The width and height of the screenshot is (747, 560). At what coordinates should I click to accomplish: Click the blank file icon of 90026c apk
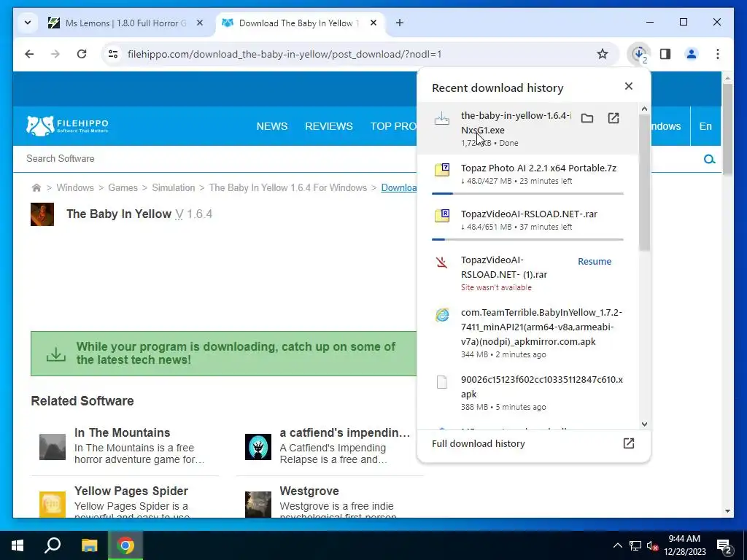[442, 382]
